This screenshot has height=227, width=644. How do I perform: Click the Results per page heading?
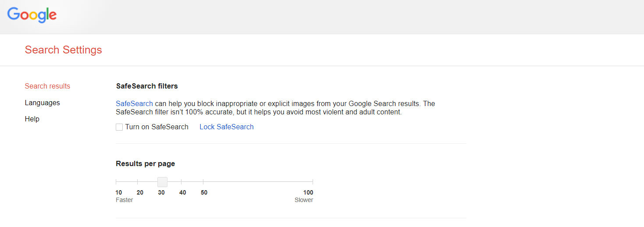(146, 164)
